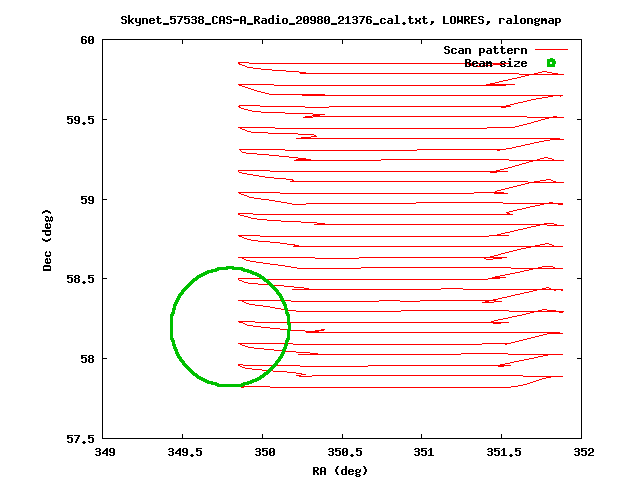Click the y-axis tick label 60
This screenshot has height=480, width=640.
click(x=87, y=40)
